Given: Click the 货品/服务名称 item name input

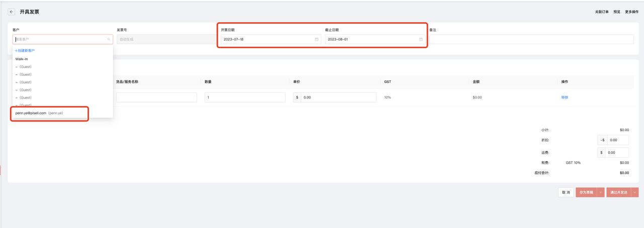Looking at the screenshot, I should coord(156,97).
